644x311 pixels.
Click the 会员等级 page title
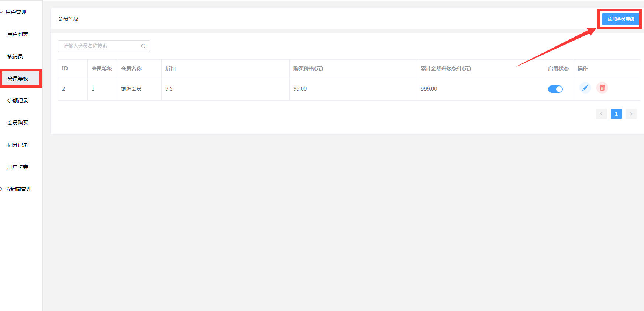(x=68, y=19)
